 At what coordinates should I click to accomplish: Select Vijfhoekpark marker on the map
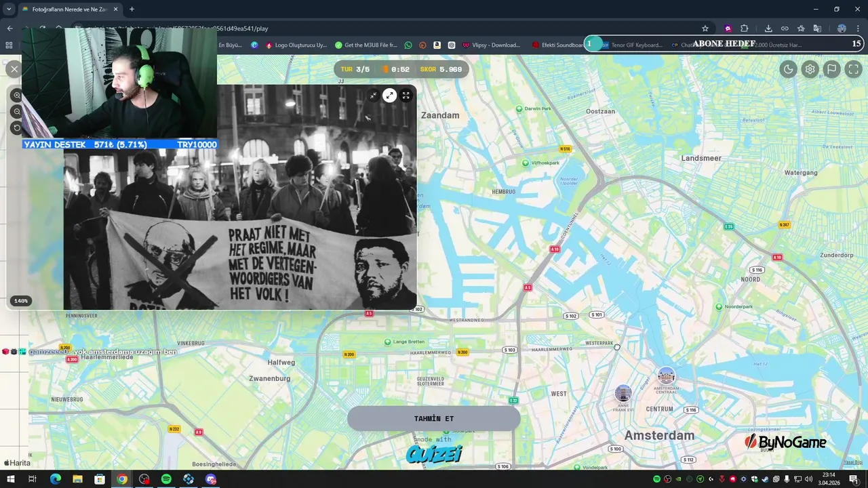526,163
